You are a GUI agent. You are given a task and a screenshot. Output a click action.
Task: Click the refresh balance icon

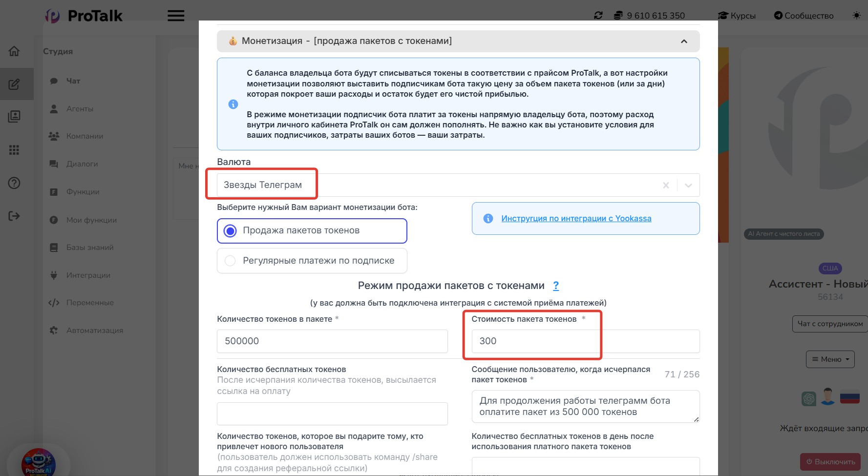[x=598, y=16]
